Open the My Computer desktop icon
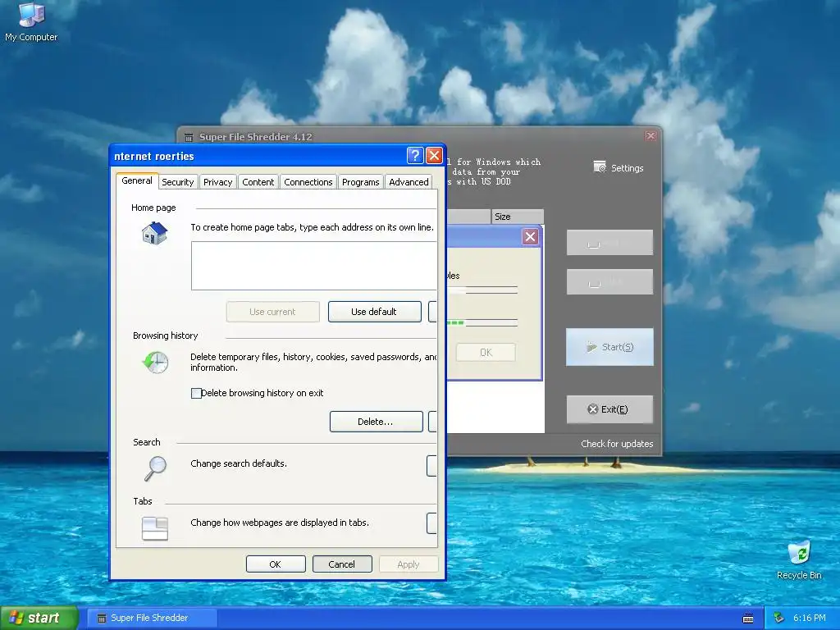 point(31,21)
